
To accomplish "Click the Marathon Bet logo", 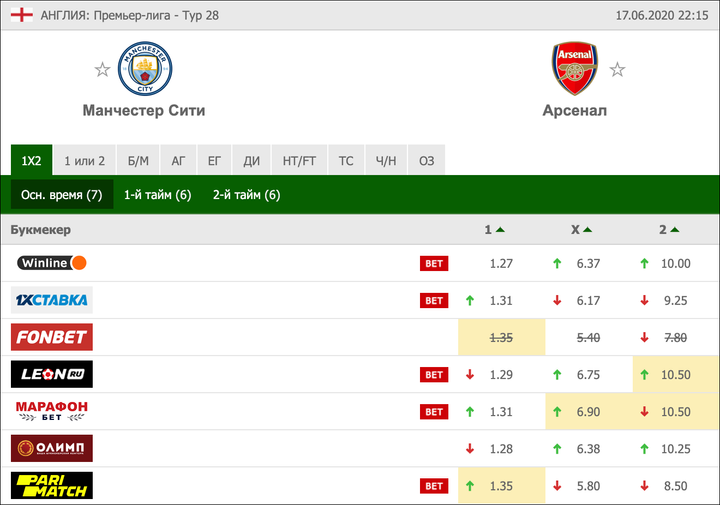I will point(52,411).
